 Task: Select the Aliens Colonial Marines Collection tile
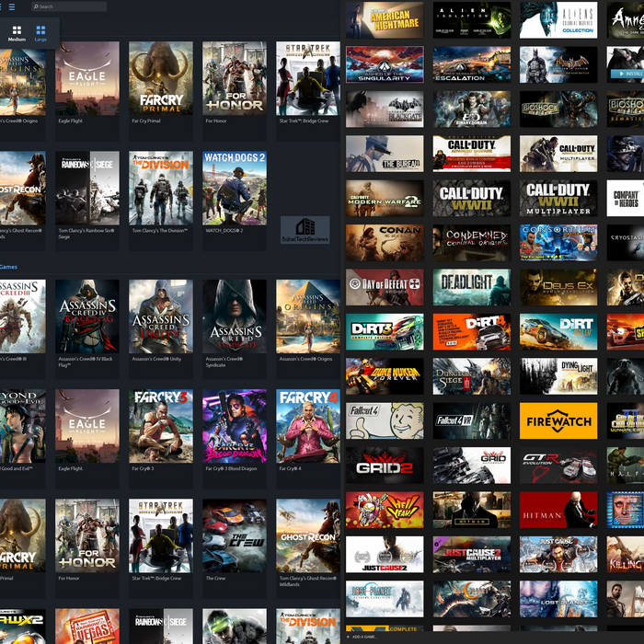558,19
